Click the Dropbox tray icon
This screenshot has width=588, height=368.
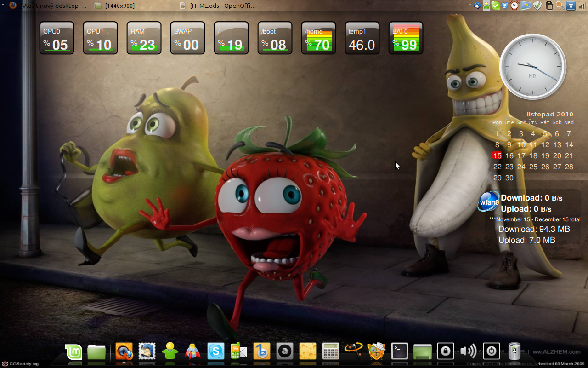tap(505, 6)
